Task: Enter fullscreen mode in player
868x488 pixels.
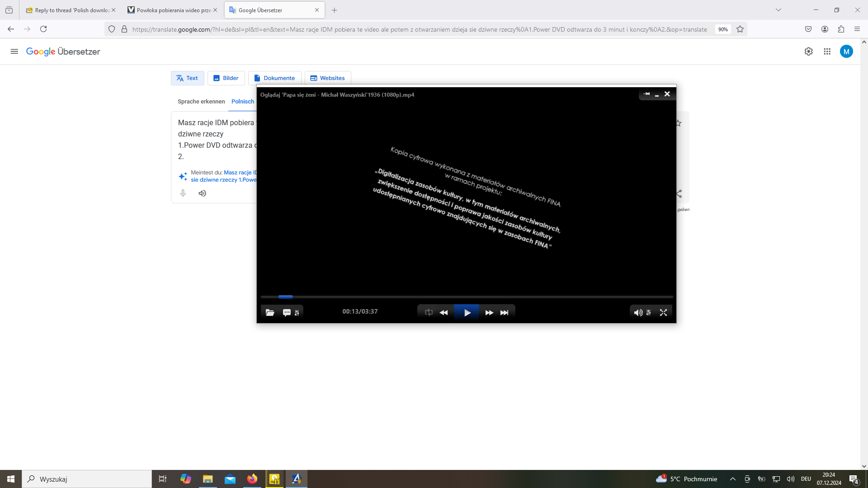Action: point(663,313)
